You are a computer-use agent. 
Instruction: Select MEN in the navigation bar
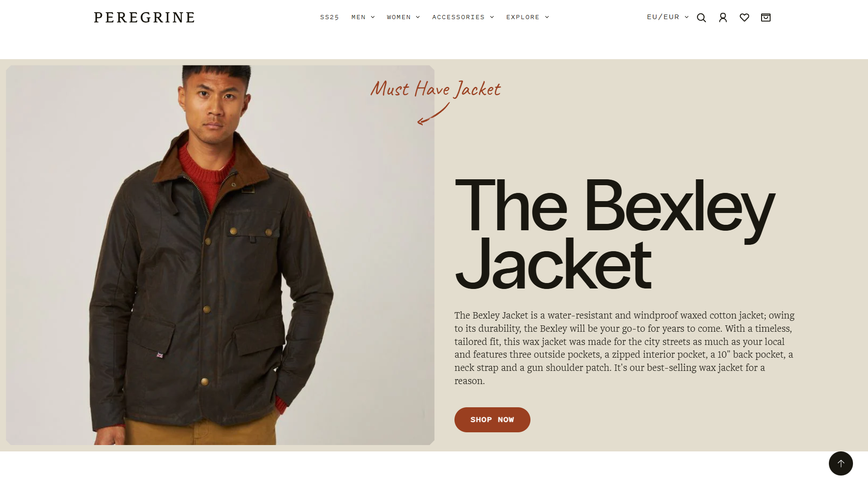358,17
